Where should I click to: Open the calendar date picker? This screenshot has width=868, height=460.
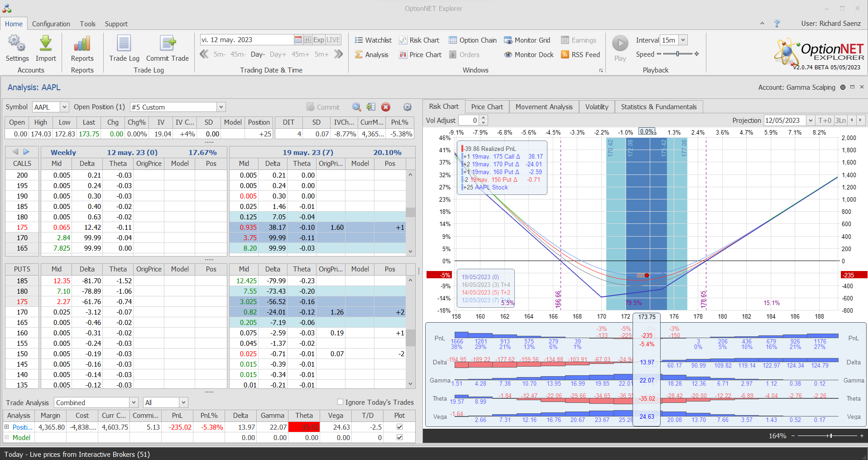(x=298, y=40)
